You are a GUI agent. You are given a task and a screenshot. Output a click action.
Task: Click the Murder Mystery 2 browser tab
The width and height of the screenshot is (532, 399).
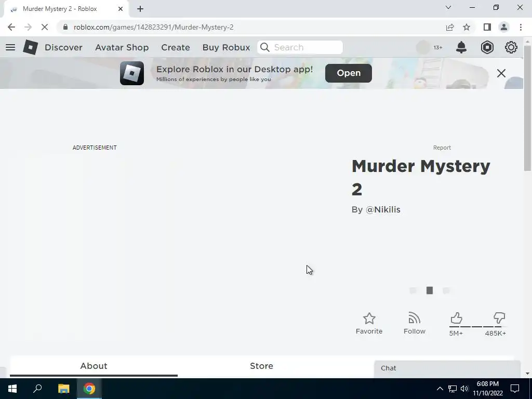coord(66,9)
